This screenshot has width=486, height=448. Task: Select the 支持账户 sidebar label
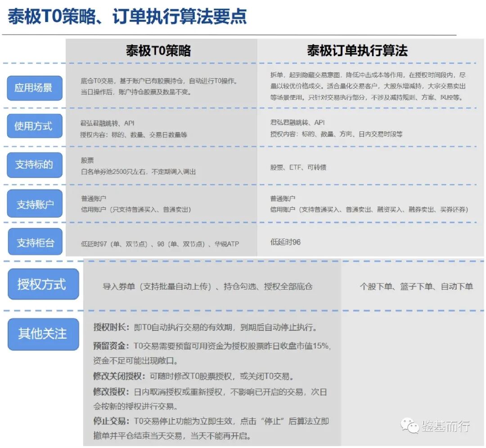(35, 203)
